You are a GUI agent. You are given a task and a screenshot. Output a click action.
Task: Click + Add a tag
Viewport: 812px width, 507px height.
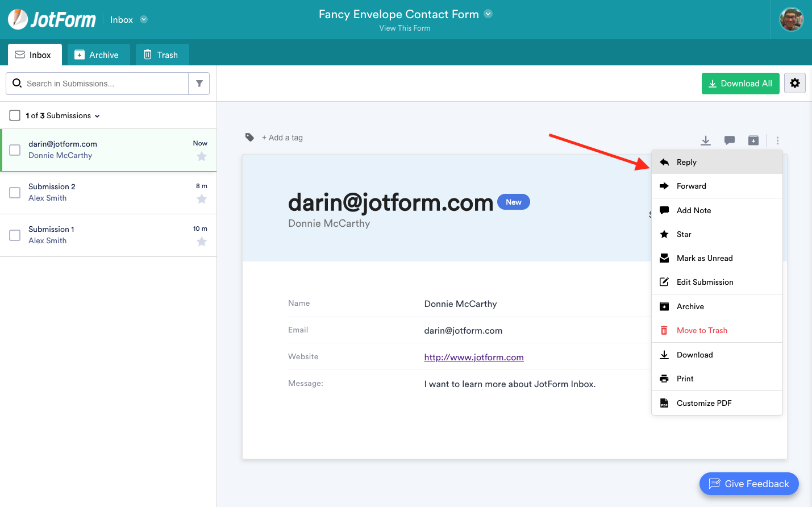[282, 138]
